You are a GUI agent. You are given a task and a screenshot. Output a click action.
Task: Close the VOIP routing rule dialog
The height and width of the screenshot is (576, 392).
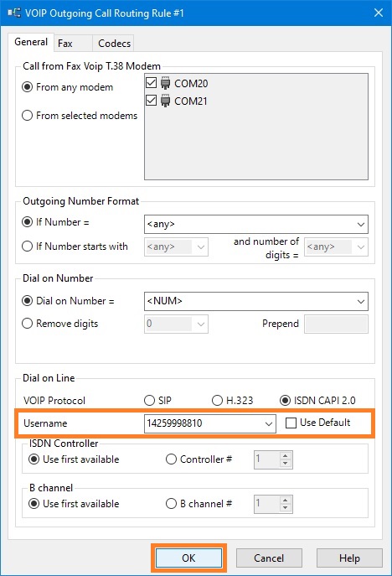click(379, 13)
